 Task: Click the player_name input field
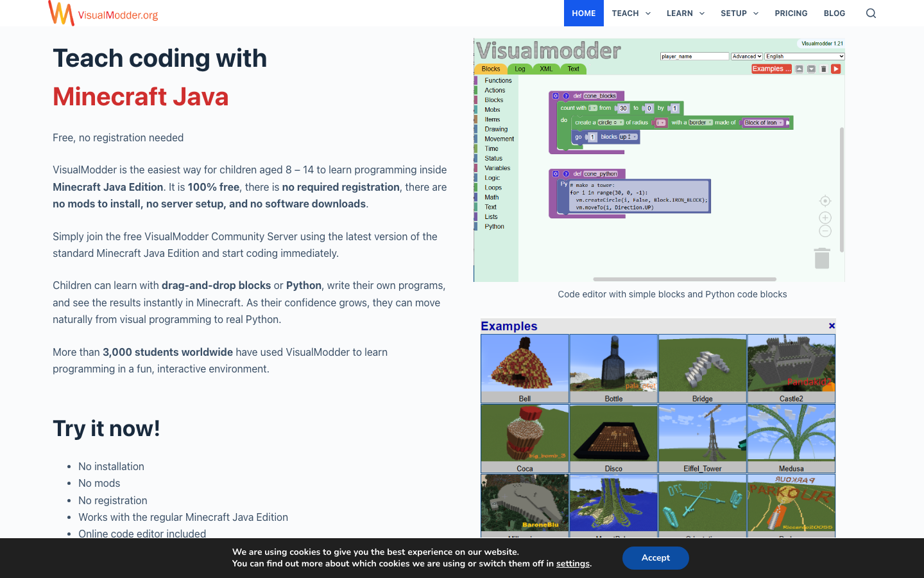pos(695,57)
